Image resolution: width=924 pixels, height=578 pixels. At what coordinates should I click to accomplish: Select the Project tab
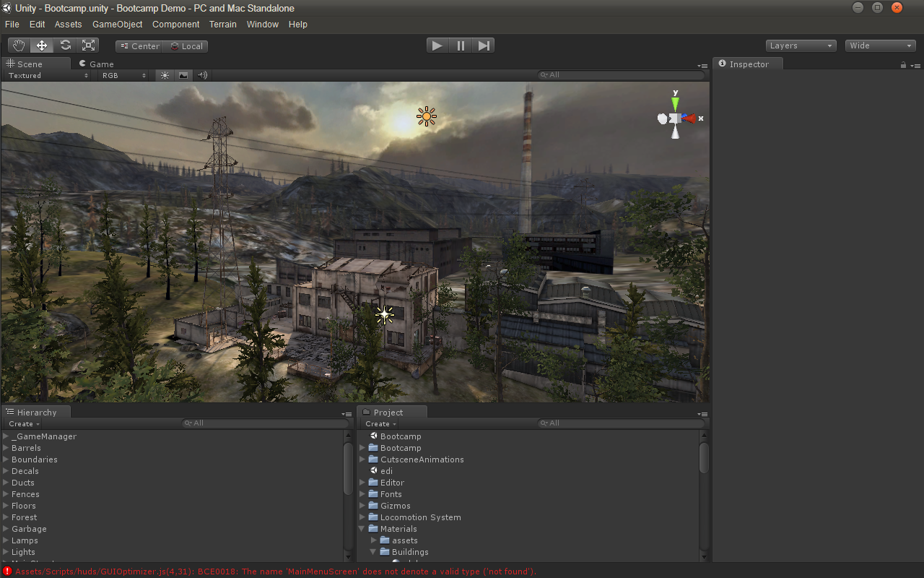click(392, 412)
